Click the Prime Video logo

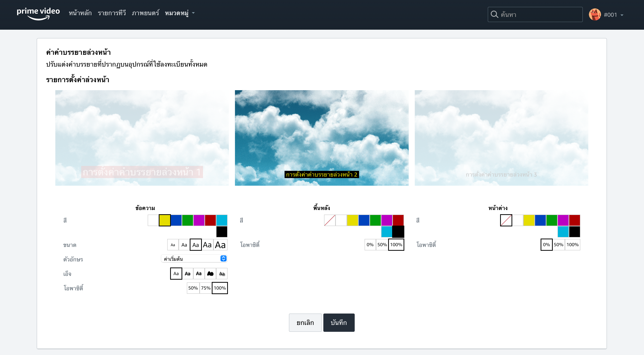38,13
